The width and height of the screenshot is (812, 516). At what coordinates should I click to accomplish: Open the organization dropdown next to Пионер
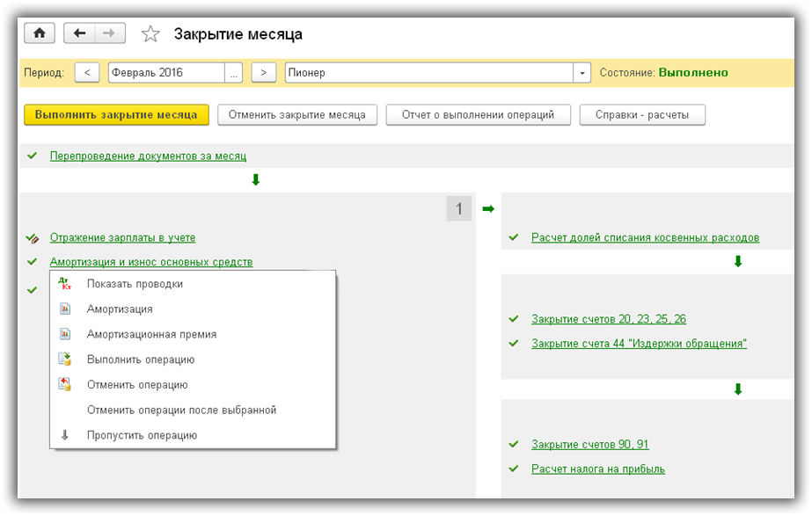pyautogui.click(x=582, y=73)
